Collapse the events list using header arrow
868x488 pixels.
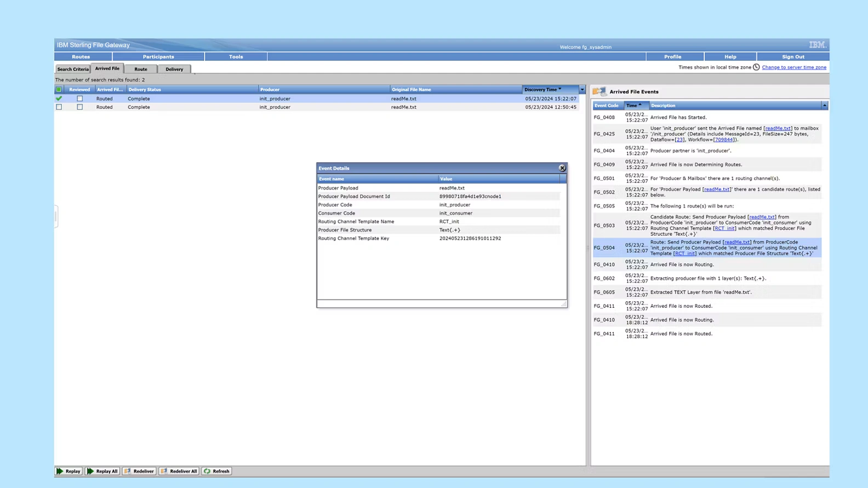coord(824,105)
